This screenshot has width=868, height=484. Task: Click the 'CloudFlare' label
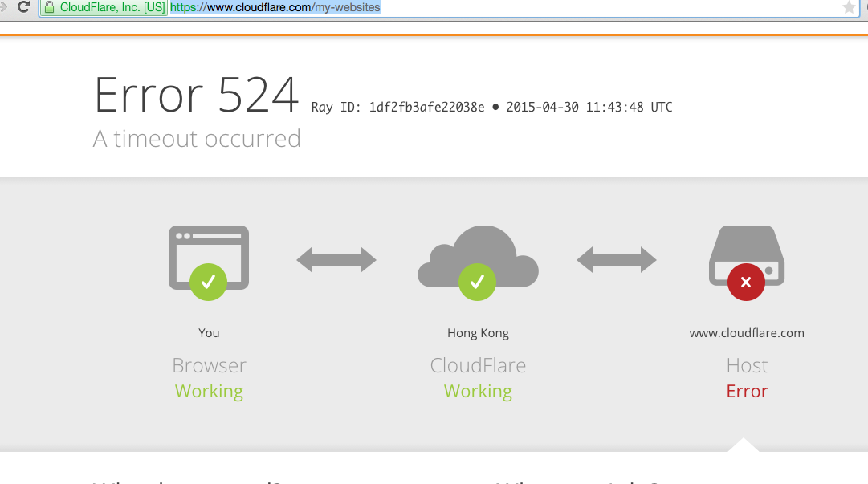478,366
